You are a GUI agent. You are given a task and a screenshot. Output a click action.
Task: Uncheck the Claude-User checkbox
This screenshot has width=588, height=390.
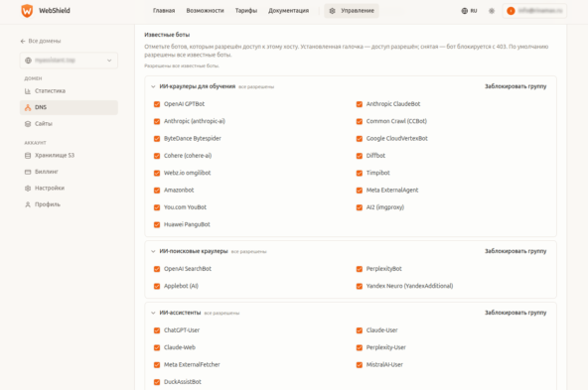360,330
